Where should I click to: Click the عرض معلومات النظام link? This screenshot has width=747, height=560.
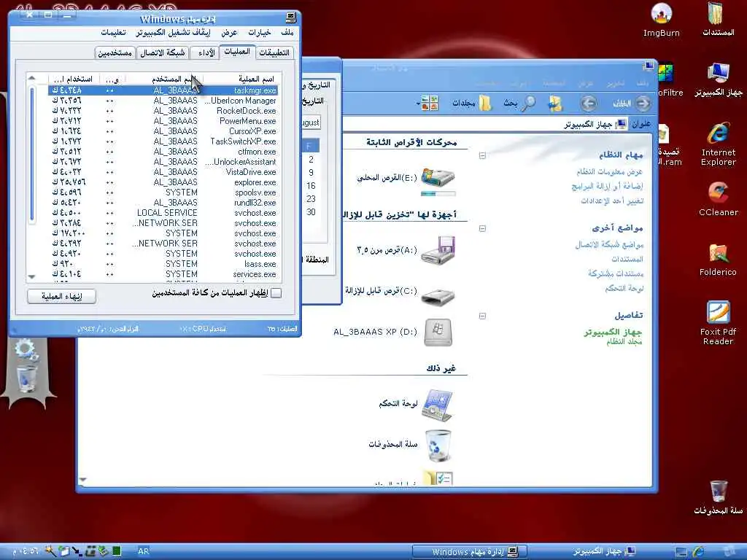click(x=609, y=171)
